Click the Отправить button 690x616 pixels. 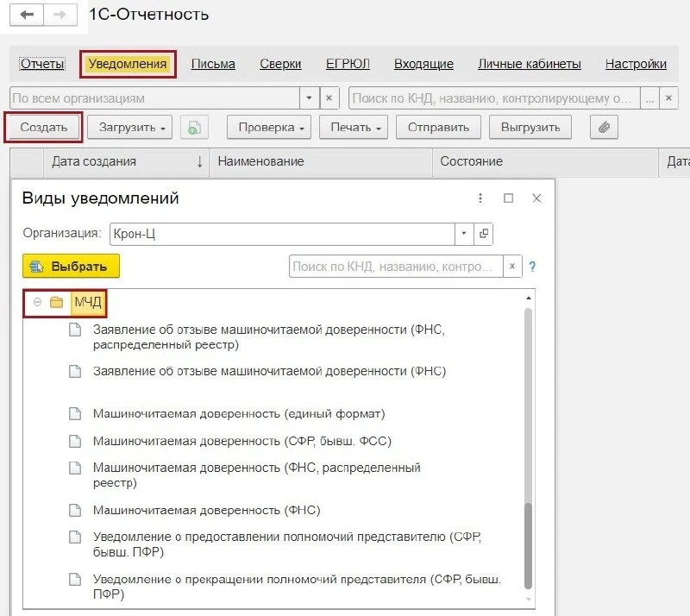[438, 127]
